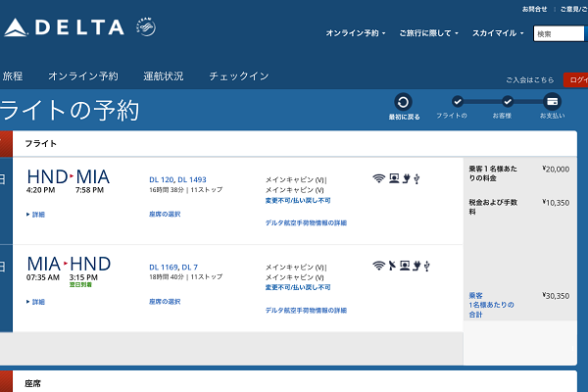Expand 詳細 for the HND-MIA flight

pyautogui.click(x=35, y=215)
